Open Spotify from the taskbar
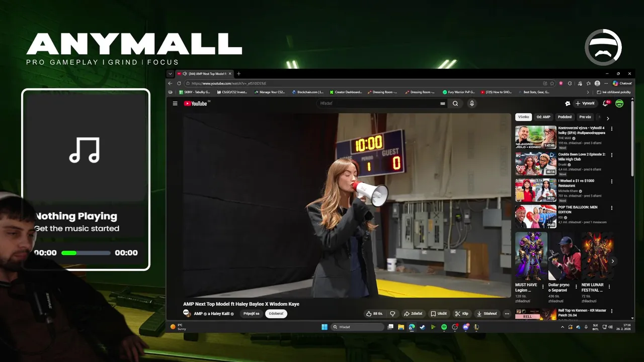Image resolution: width=644 pixels, height=362 pixels. pyautogui.click(x=444, y=327)
